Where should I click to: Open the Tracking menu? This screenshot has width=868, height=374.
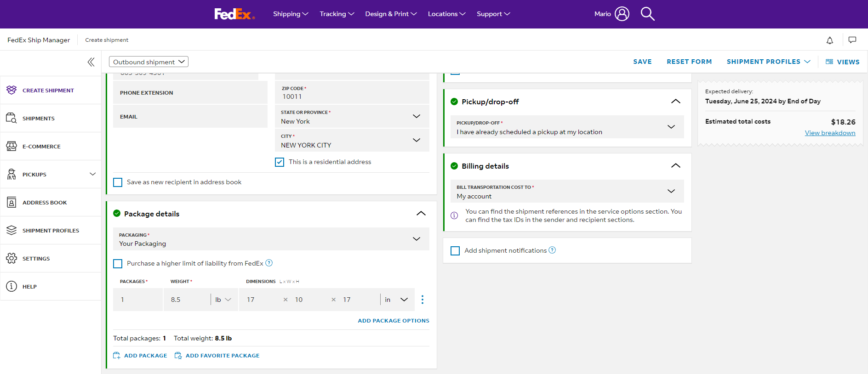click(x=337, y=14)
